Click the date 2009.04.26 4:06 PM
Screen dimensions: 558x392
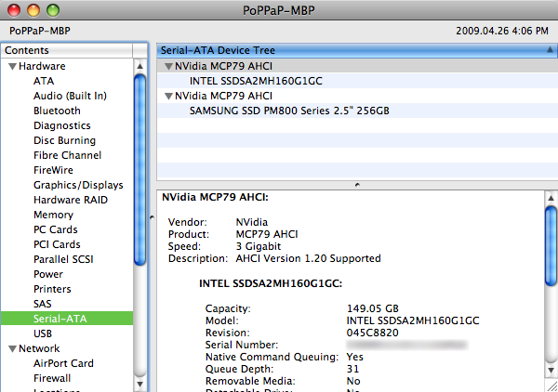(502, 31)
